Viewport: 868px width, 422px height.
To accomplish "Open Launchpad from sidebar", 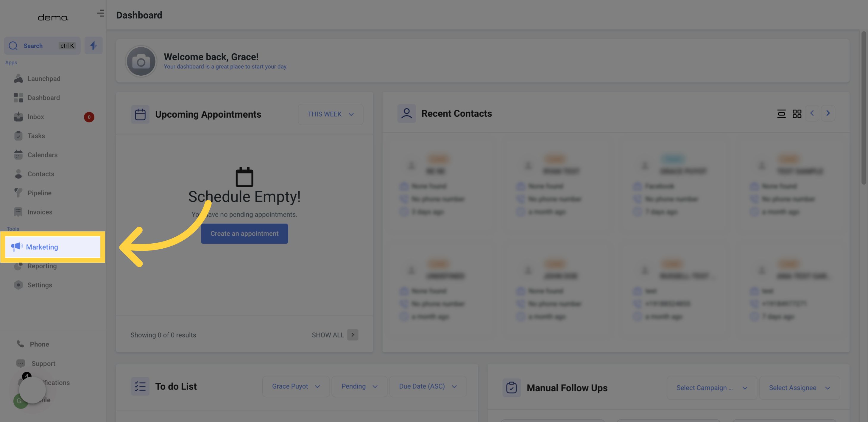I will click(x=44, y=79).
